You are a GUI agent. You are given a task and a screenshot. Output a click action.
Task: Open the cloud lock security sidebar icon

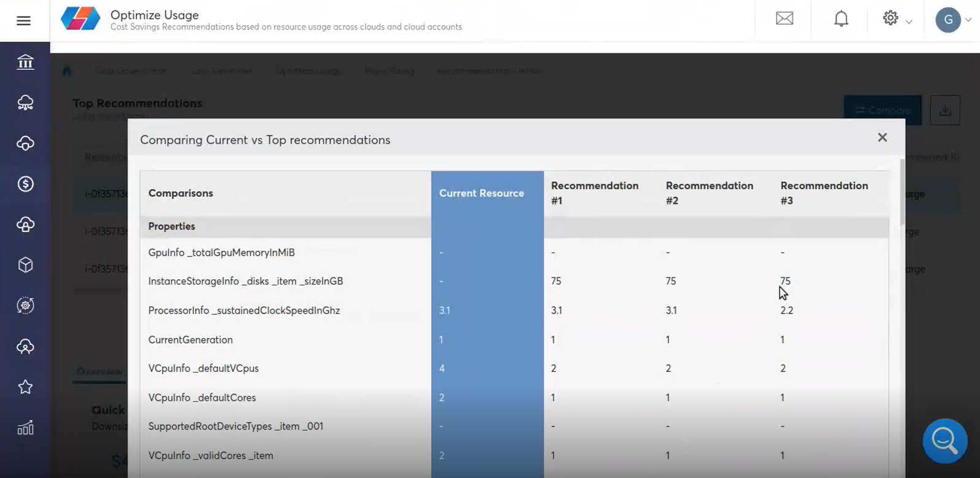coord(25,225)
